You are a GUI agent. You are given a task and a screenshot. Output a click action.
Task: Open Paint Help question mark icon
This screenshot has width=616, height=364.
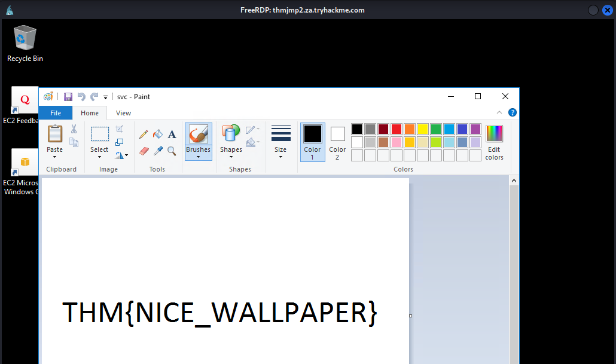pyautogui.click(x=513, y=112)
